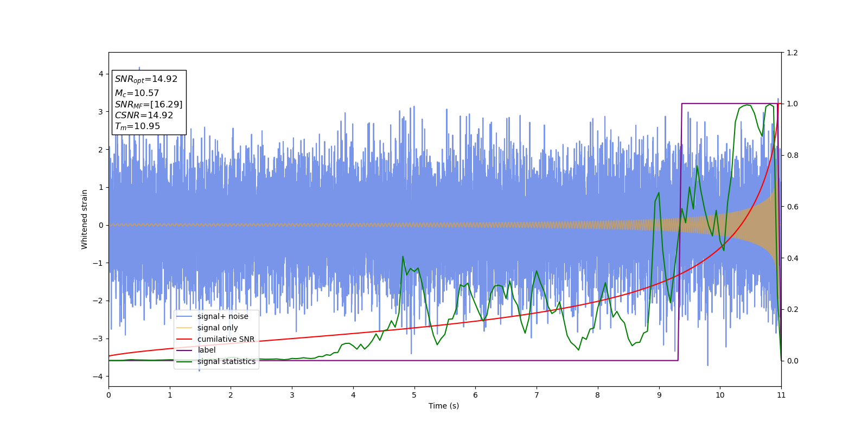Screen dimensions: 868x434
Task: Click x-axis tick label 5
Action: point(414,395)
